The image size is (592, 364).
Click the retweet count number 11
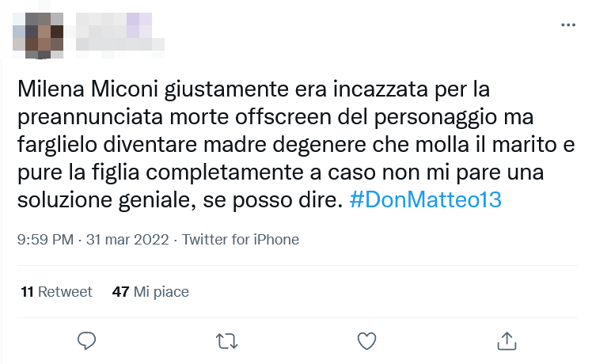[27, 292]
